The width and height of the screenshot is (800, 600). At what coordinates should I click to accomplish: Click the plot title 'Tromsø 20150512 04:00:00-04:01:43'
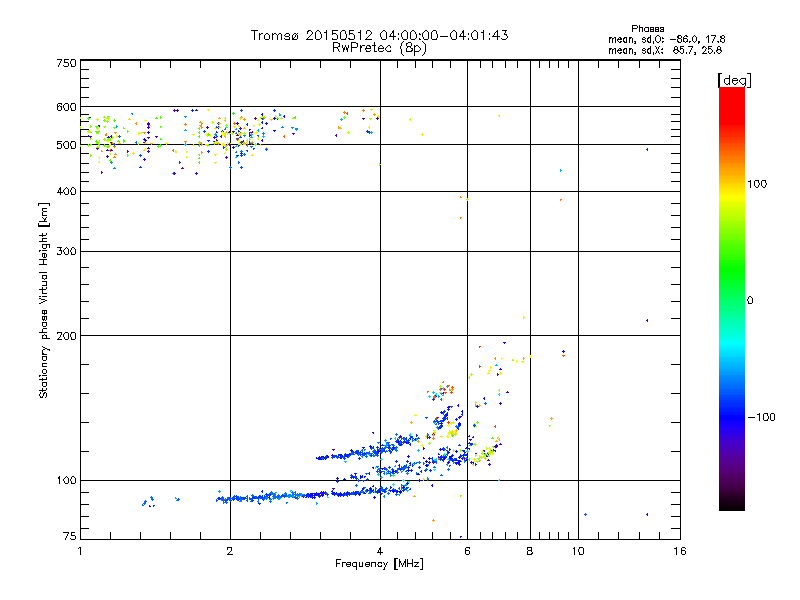(379, 35)
